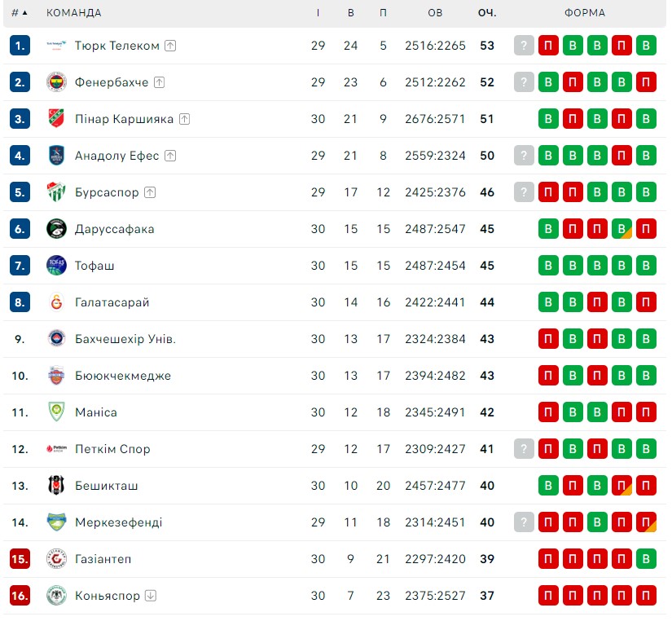Click the Galatasaray club crest

tap(56, 302)
